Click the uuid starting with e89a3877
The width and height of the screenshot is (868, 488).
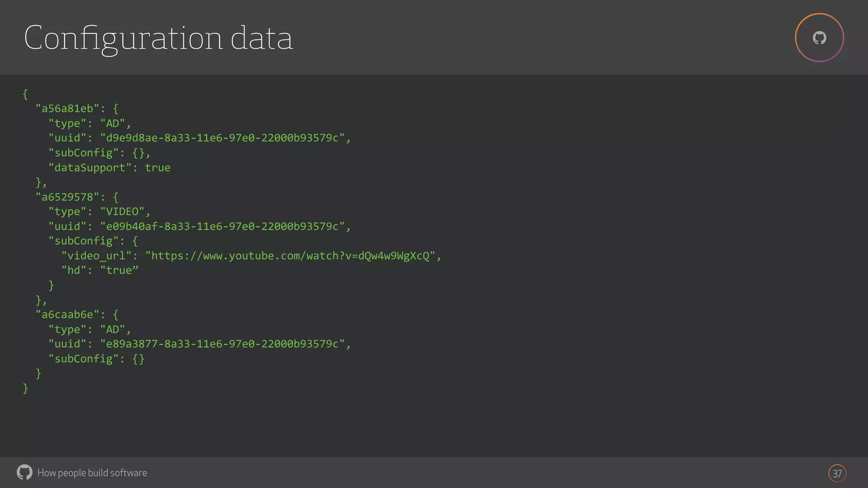click(x=222, y=344)
